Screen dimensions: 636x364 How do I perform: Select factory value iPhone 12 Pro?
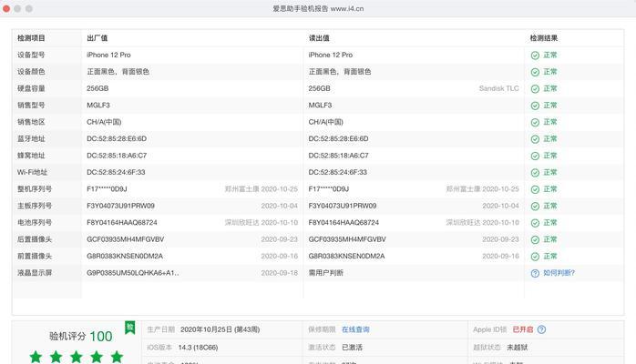point(108,55)
